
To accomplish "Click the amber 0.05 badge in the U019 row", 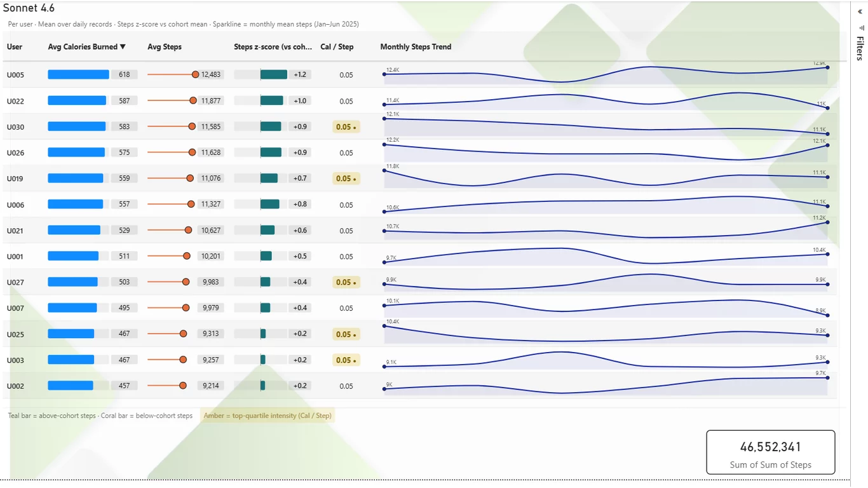I will coord(346,179).
